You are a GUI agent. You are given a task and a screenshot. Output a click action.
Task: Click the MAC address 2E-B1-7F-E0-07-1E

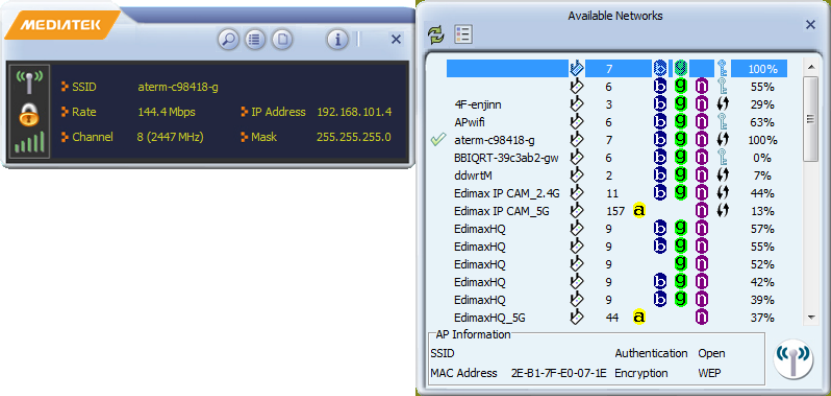pyautogui.click(x=559, y=373)
